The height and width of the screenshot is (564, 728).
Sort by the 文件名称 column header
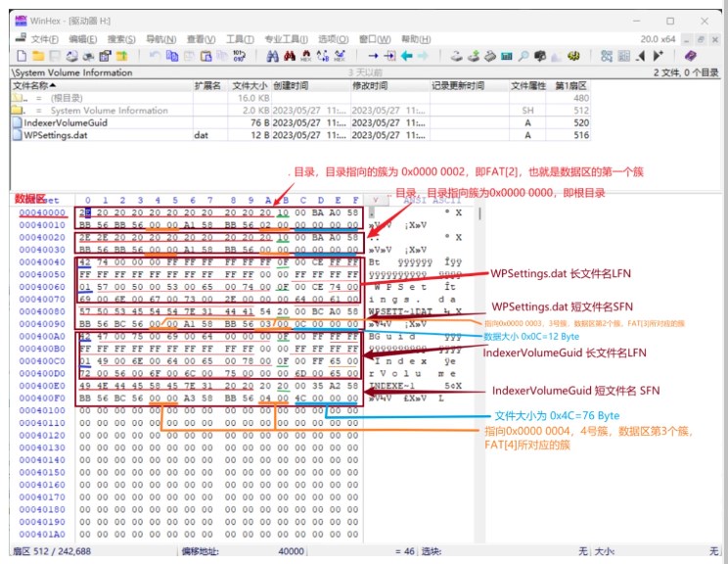tap(102, 85)
